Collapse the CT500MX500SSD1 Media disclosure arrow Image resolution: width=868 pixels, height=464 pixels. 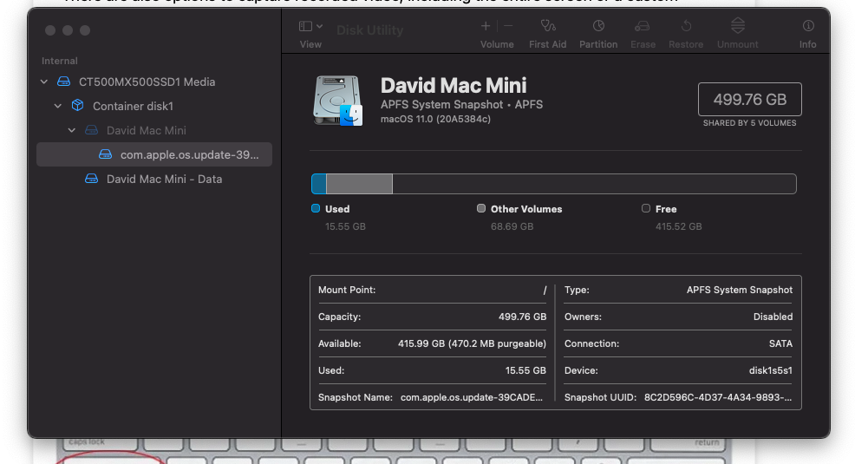pyautogui.click(x=43, y=82)
